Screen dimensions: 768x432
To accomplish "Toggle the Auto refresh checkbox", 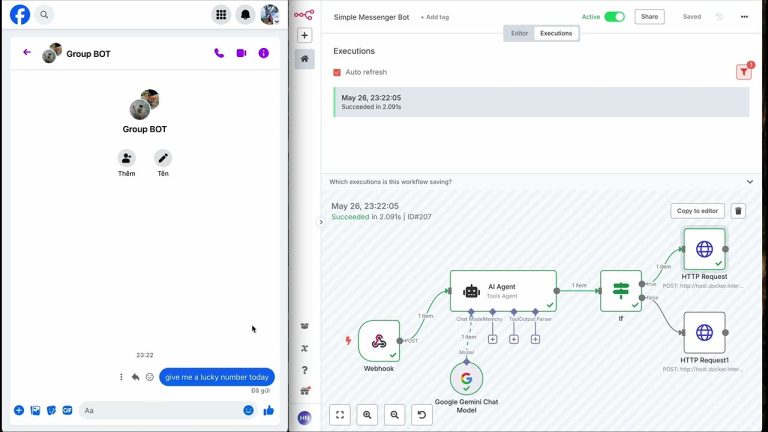I will 337,72.
